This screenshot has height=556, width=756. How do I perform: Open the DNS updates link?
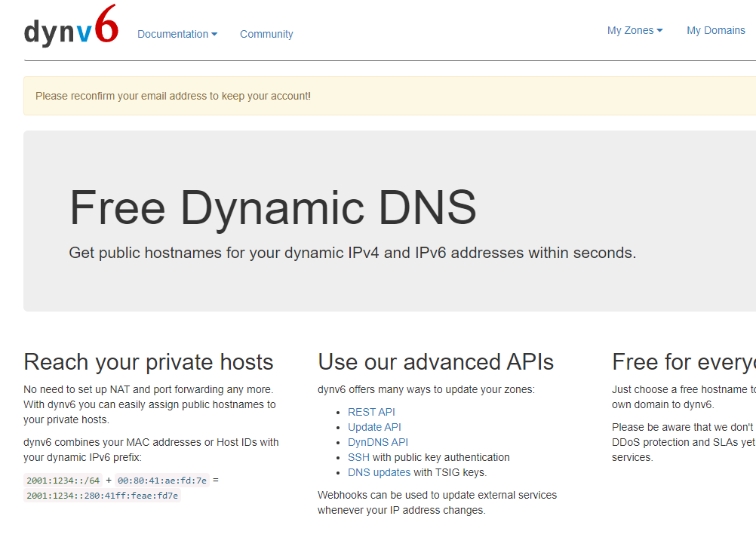379,472
